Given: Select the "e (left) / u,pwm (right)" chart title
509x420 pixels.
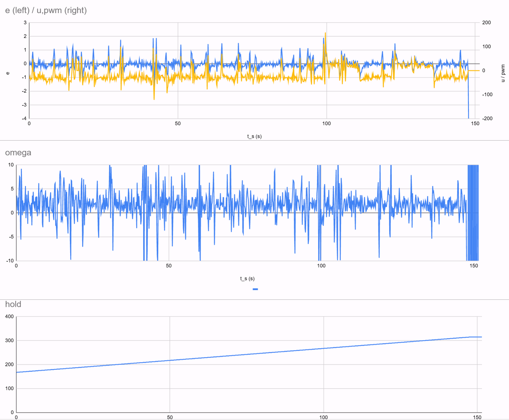Looking at the screenshot, I should click(x=46, y=10).
